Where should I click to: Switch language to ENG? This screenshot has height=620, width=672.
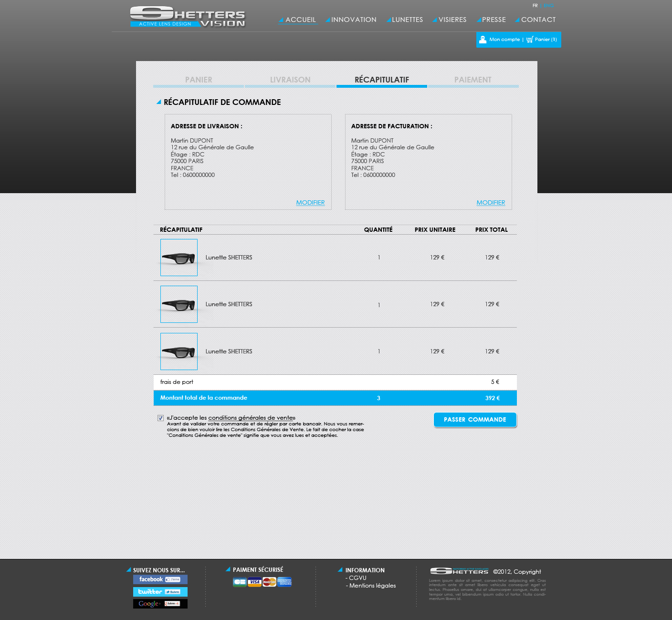tap(548, 6)
